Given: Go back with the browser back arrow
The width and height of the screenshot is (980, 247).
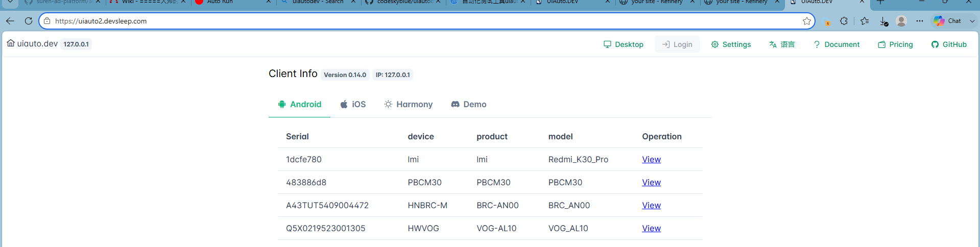Looking at the screenshot, I should 10,21.
